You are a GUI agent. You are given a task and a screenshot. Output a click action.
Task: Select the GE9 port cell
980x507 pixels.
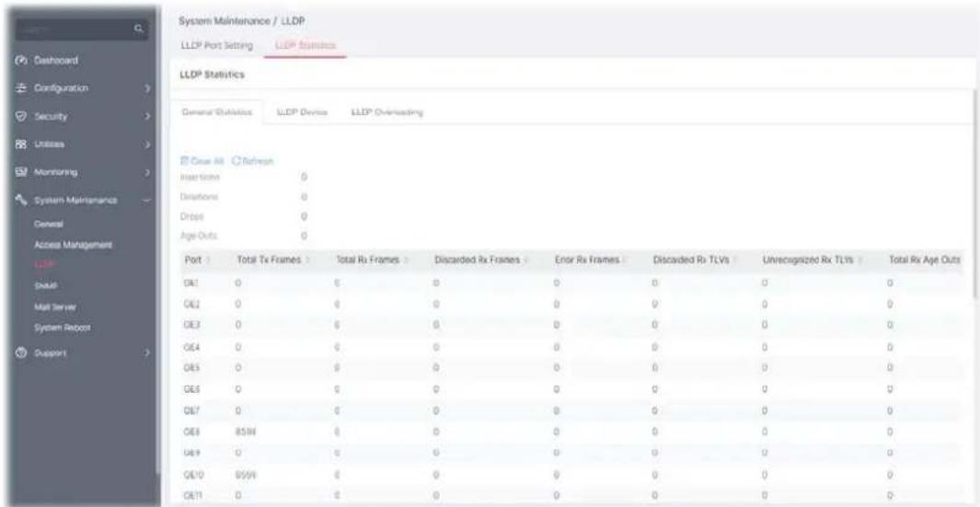tap(192, 451)
